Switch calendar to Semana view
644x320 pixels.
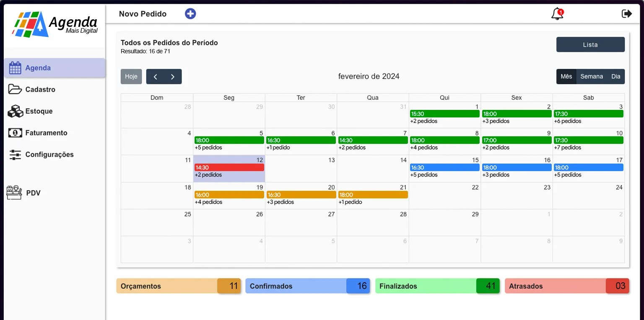[592, 76]
